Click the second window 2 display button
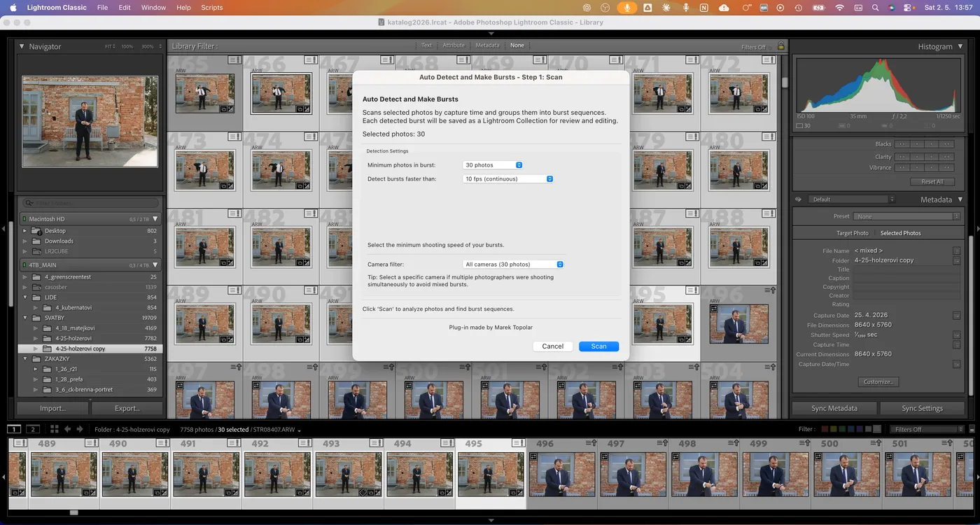This screenshot has width=980, height=525. (32, 429)
